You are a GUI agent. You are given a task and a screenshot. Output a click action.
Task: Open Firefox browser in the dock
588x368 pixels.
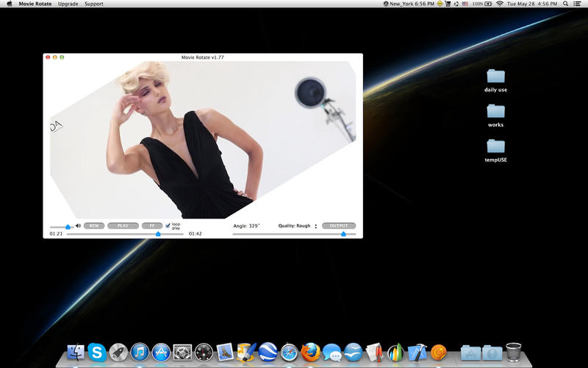(x=311, y=353)
